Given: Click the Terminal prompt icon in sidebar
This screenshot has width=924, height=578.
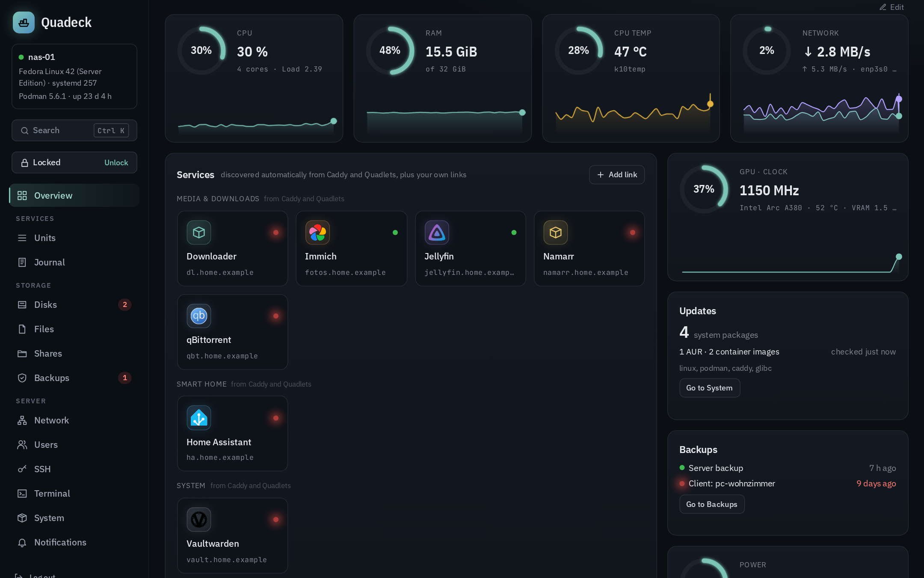Looking at the screenshot, I should (x=22, y=494).
